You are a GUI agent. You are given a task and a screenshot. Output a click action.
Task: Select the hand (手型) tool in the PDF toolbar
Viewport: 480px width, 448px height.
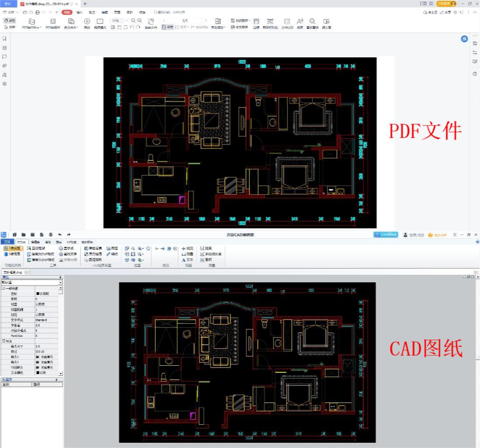click(x=9, y=20)
